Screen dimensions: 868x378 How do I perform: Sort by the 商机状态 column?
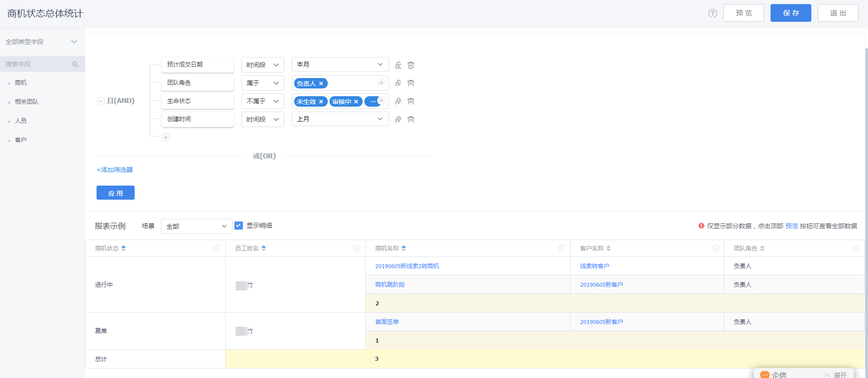click(x=124, y=248)
